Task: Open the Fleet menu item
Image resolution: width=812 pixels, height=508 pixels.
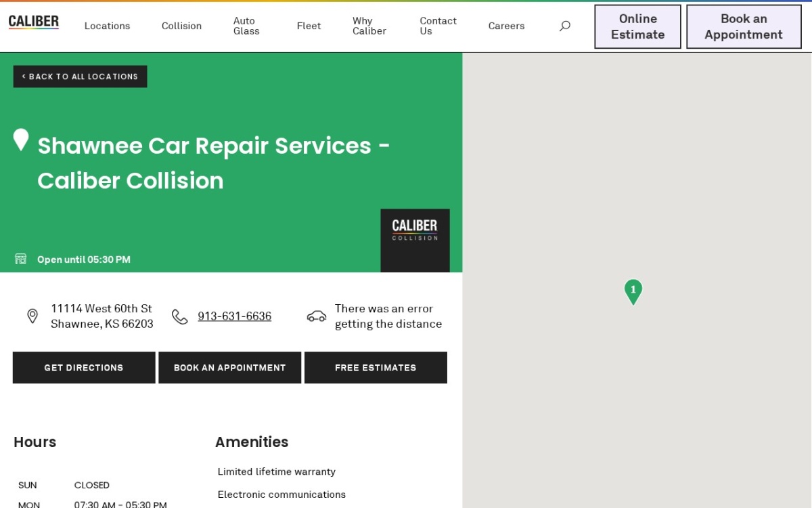Action: pos(309,26)
